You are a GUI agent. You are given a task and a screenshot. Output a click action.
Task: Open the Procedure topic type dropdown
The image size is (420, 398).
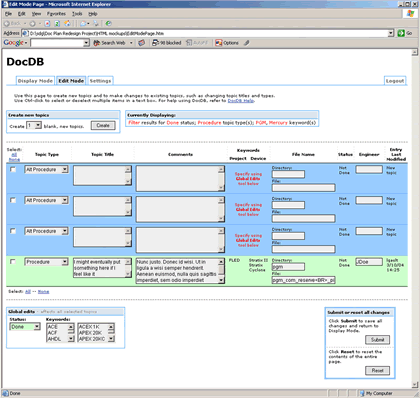tap(47, 262)
